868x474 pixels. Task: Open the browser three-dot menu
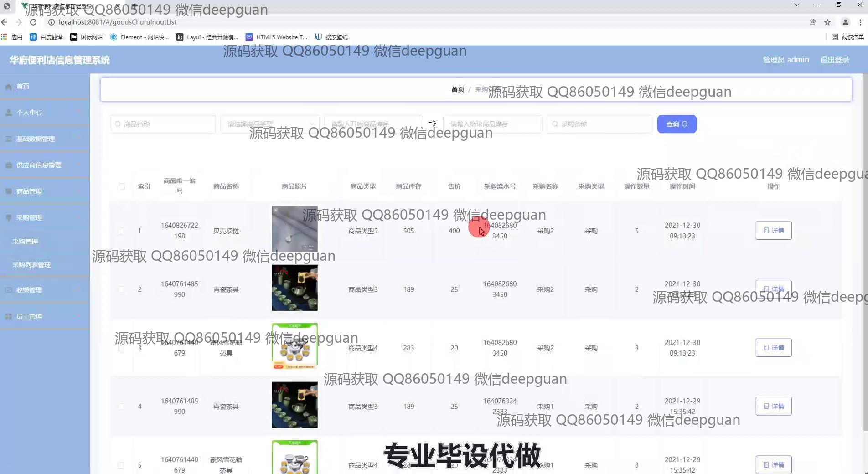[x=860, y=22]
